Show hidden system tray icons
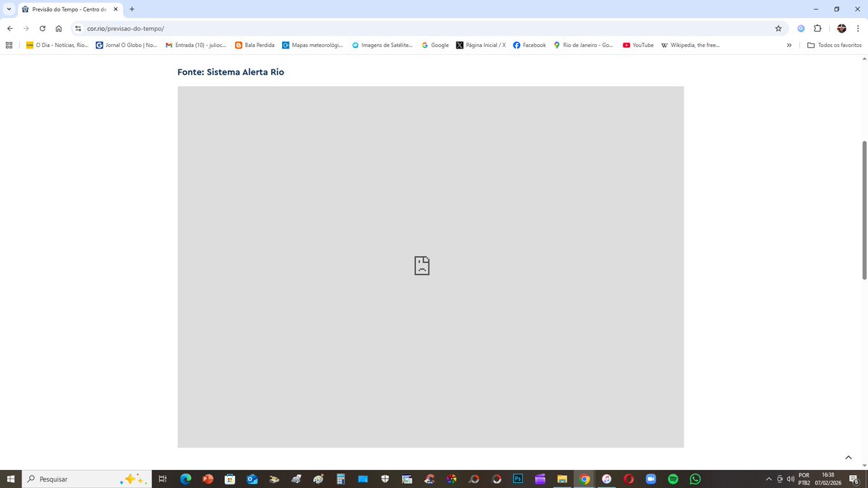 tap(768, 479)
